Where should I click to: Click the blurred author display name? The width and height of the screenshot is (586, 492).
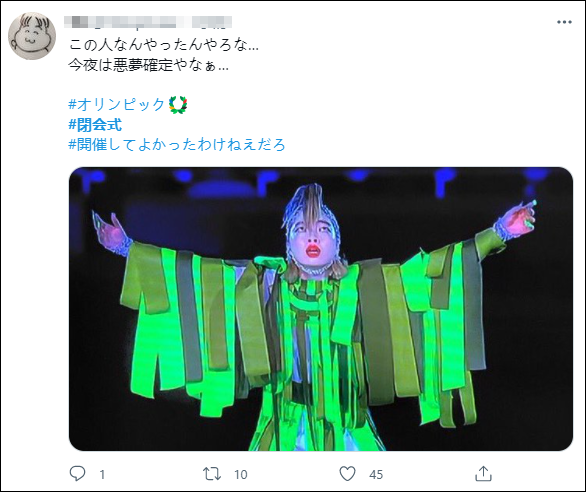pos(120,22)
